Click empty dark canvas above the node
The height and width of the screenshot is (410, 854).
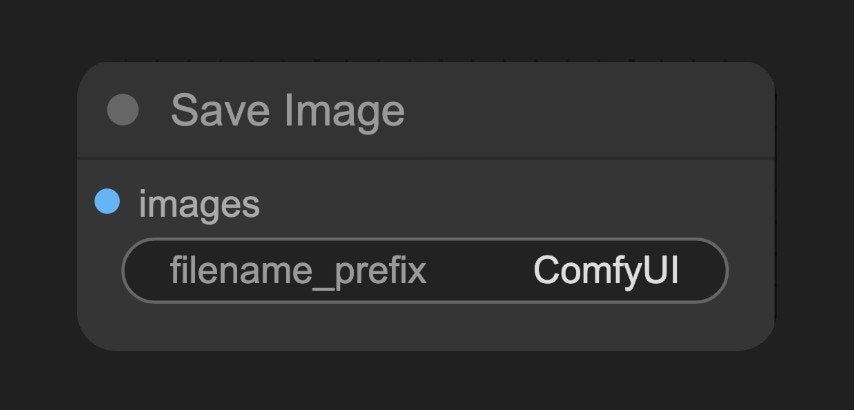427,28
